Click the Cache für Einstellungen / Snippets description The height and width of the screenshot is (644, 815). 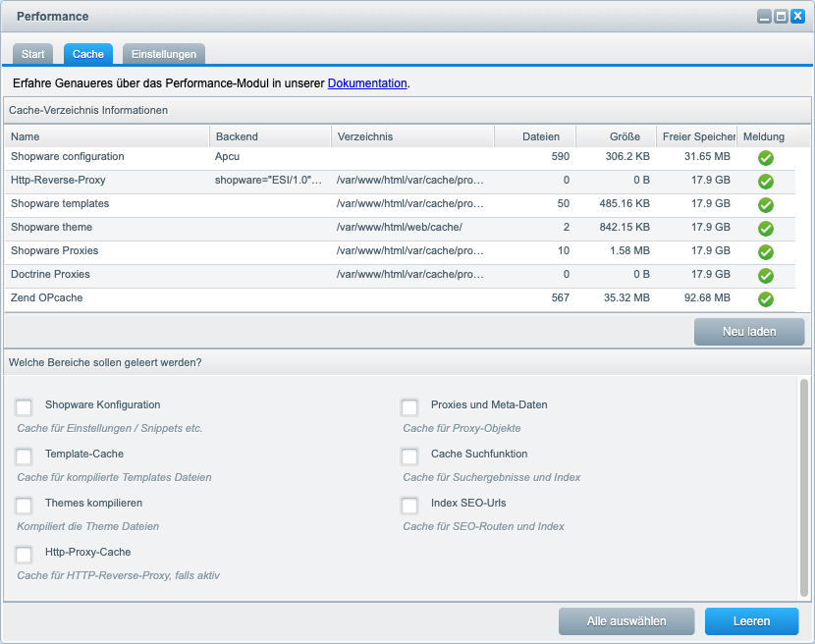point(110,428)
